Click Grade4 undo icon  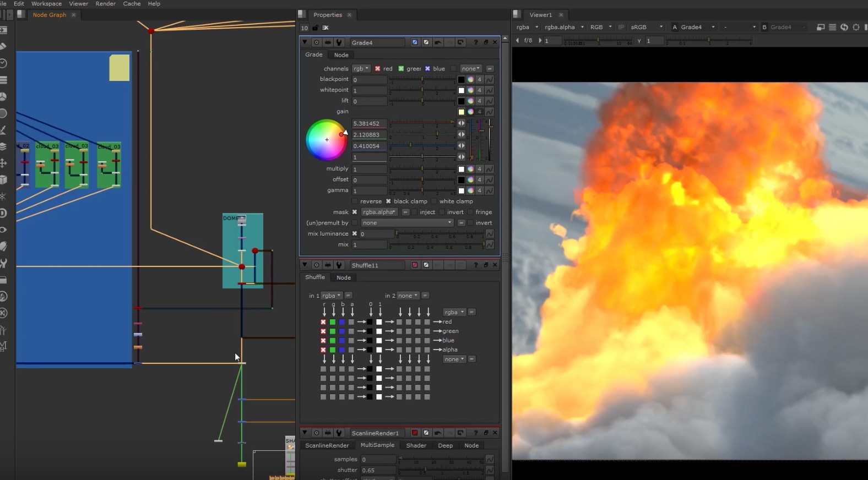(438, 42)
